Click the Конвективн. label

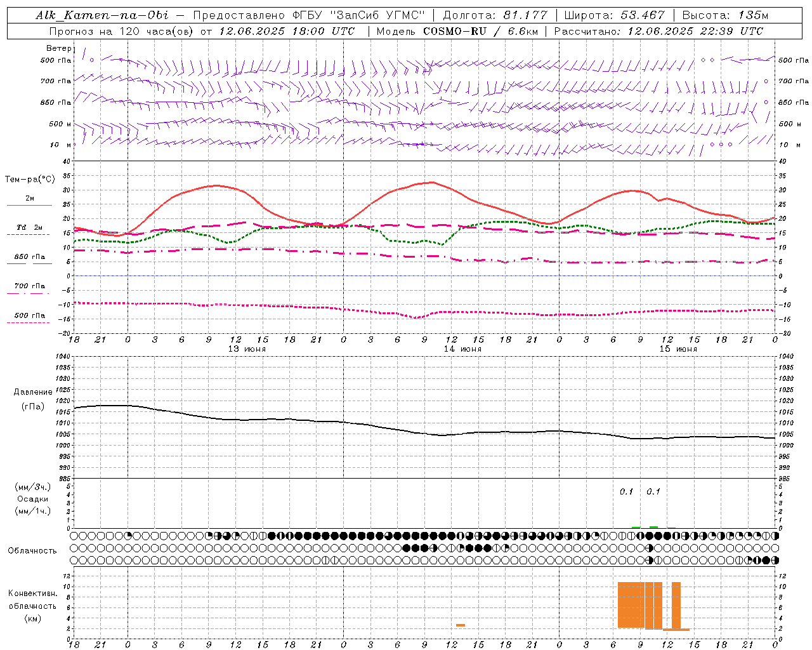[x=32, y=594]
